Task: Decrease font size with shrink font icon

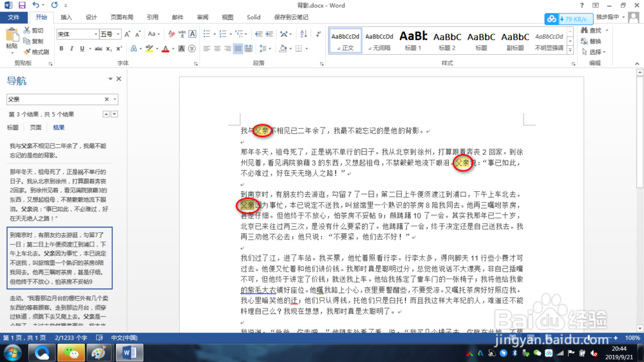Action: point(138,34)
